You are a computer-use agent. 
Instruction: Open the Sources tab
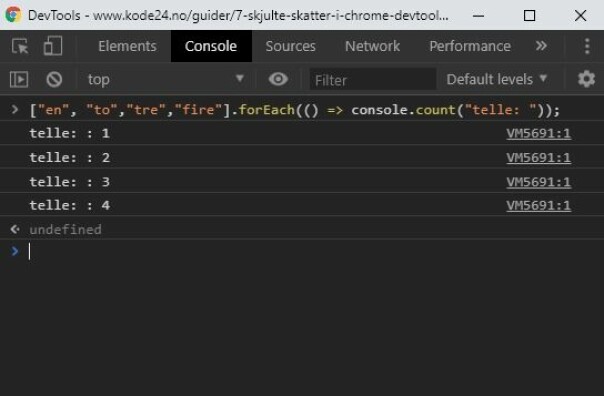click(x=290, y=46)
